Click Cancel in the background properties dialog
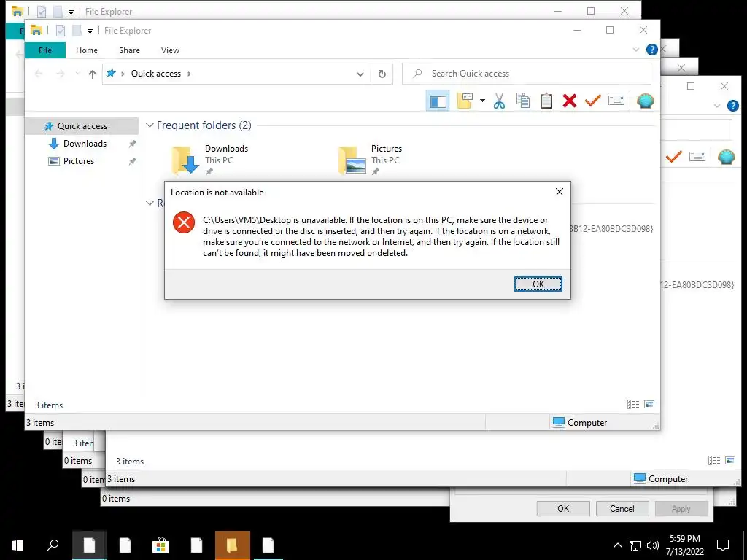The width and height of the screenshot is (747, 560). pyautogui.click(x=622, y=508)
